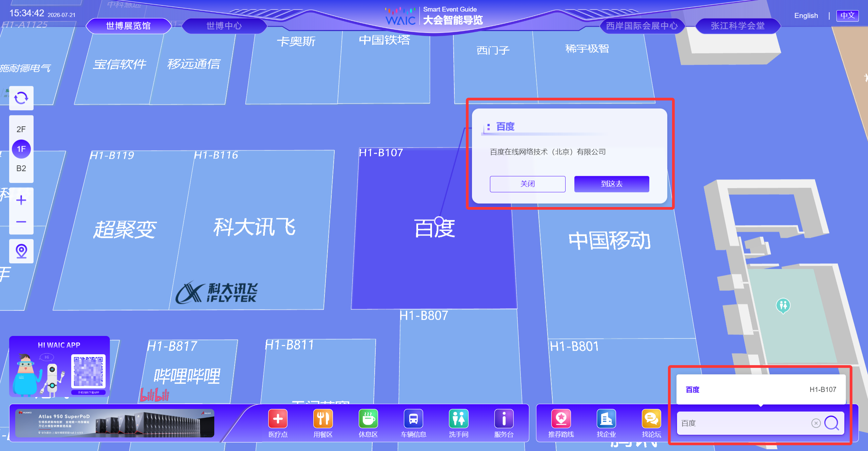Click the 大会智能导览 header title
Viewport: 868px width, 451px height.
click(453, 20)
